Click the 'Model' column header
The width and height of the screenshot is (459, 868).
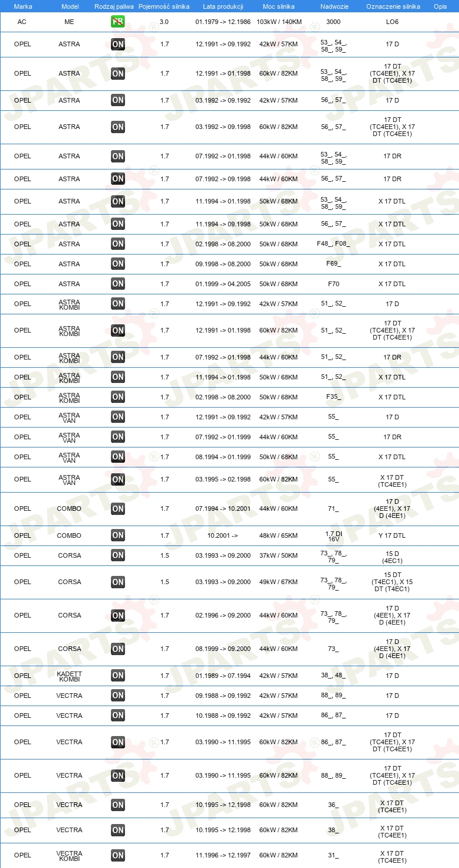click(x=70, y=6)
